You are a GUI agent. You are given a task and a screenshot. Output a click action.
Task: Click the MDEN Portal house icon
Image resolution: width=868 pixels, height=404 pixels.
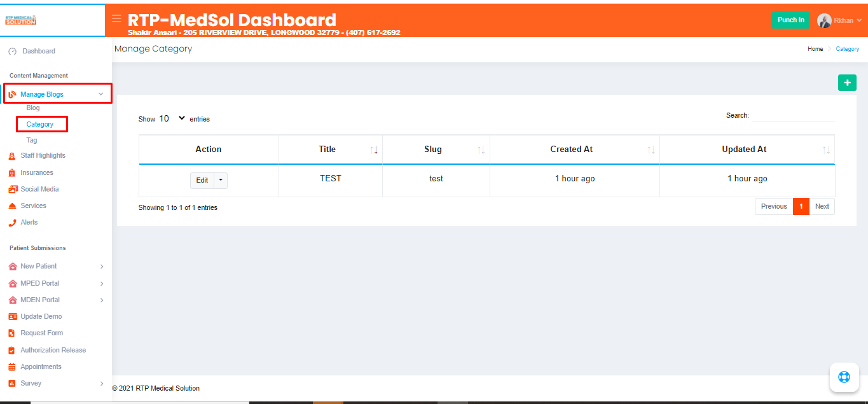(13, 300)
